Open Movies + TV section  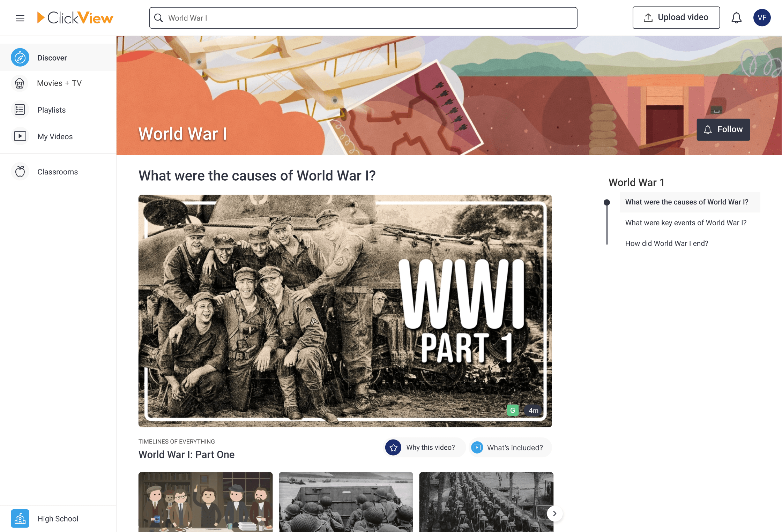[x=58, y=83]
